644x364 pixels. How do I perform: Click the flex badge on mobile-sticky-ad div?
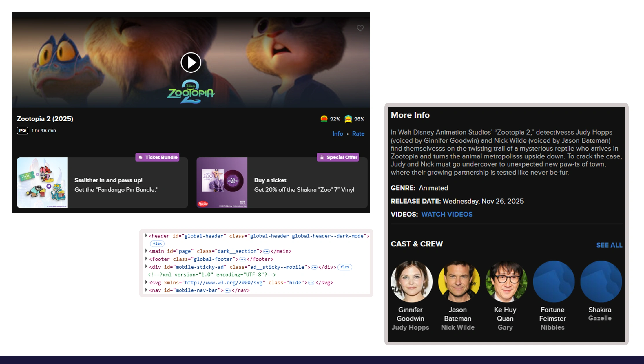(345, 267)
